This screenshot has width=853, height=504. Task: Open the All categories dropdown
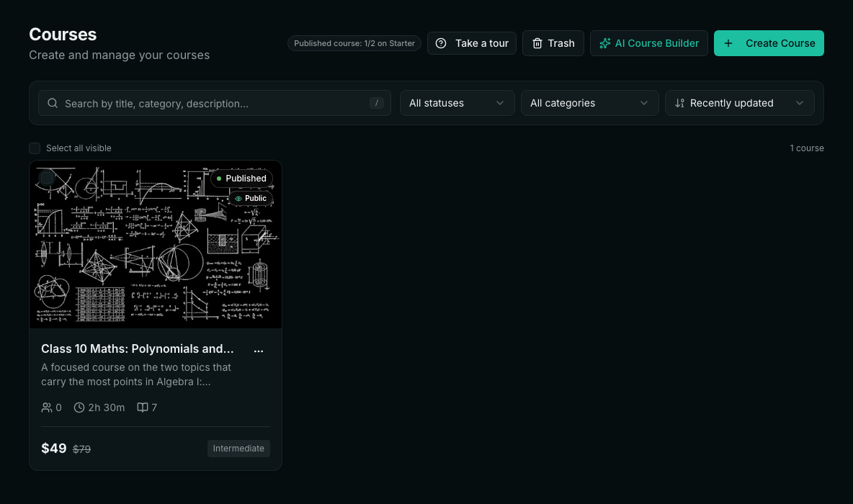click(590, 103)
